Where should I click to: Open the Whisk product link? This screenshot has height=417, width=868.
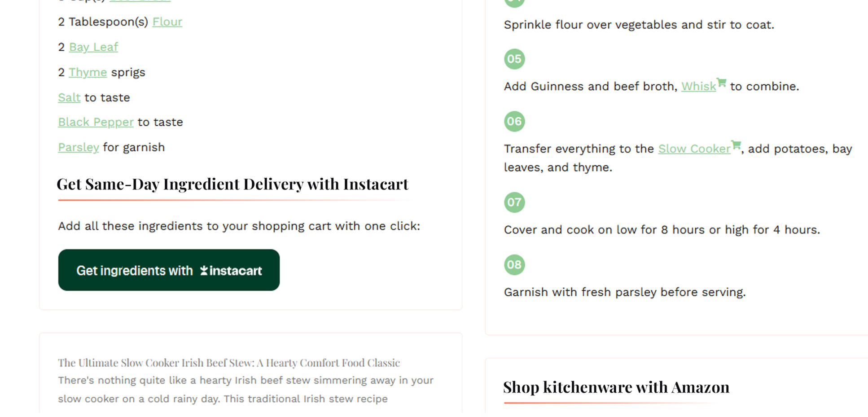[x=698, y=86]
